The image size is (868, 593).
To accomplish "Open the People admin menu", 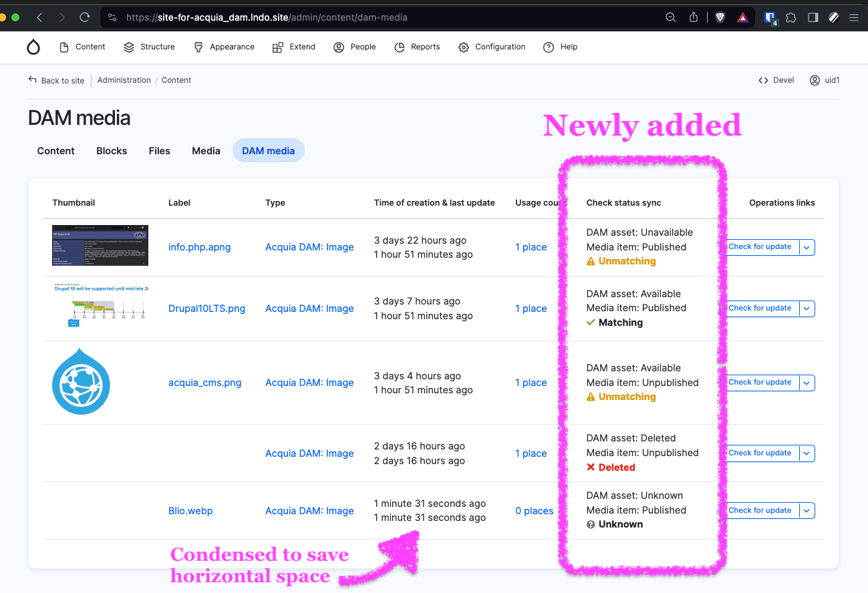I will pyautogui.click(x=355, y=47).
